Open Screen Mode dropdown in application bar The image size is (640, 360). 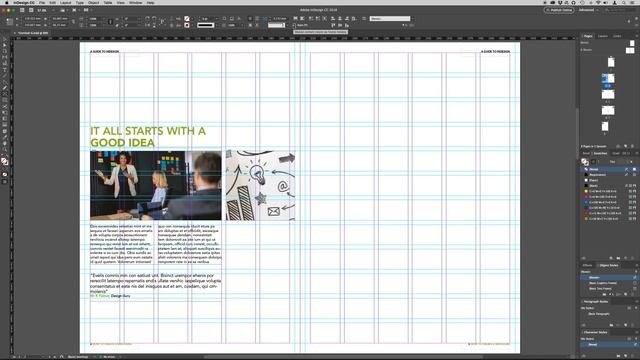click(x=75, y=10)
